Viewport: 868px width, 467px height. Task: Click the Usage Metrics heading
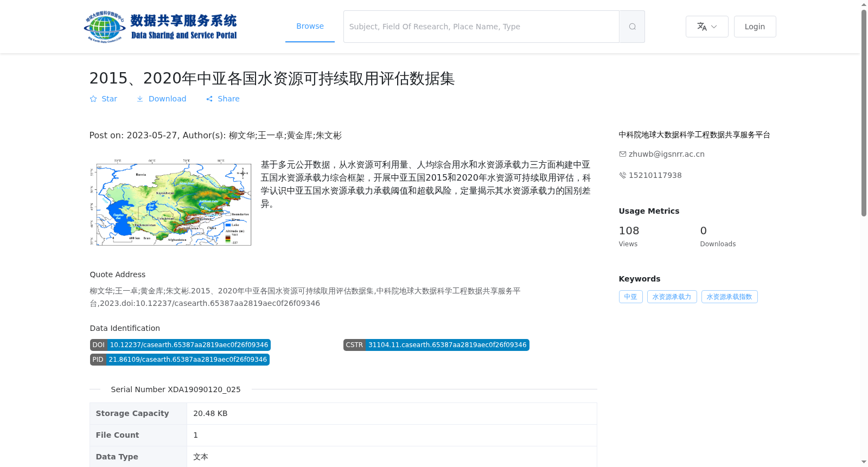(x=649, y=211)
